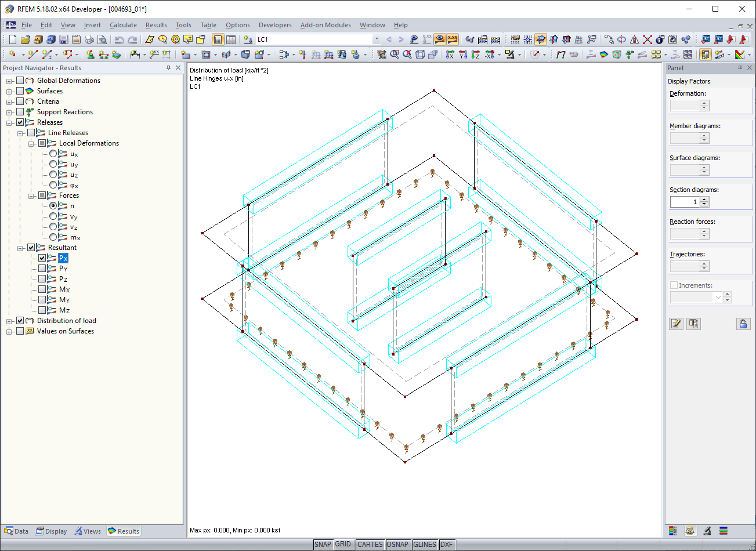Expand the Values on Surfaces node

click(9, 331)
